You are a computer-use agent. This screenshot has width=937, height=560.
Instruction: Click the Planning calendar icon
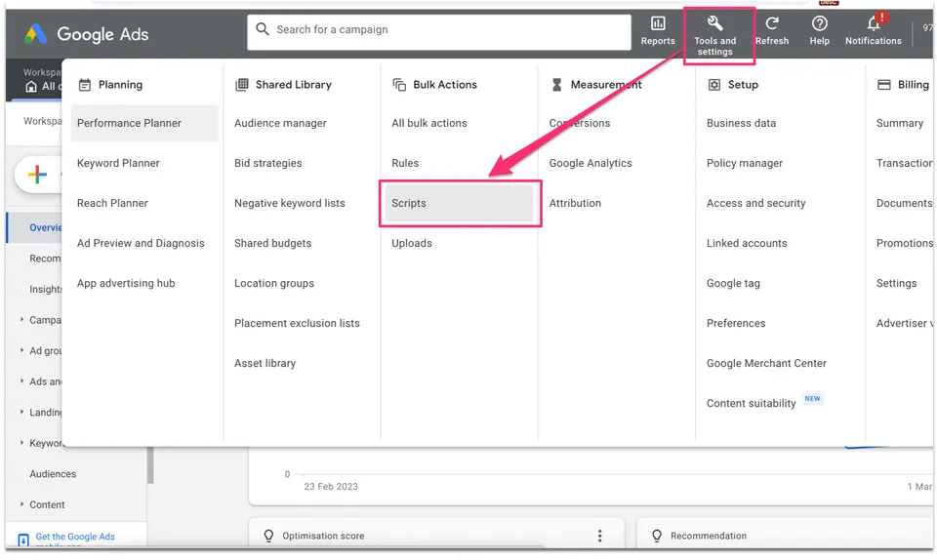[85, 85]
